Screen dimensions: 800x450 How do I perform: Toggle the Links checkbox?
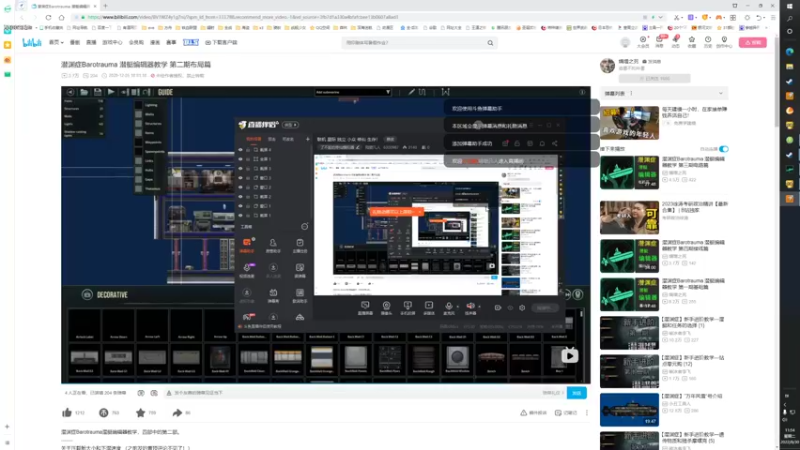pos(138,161)
